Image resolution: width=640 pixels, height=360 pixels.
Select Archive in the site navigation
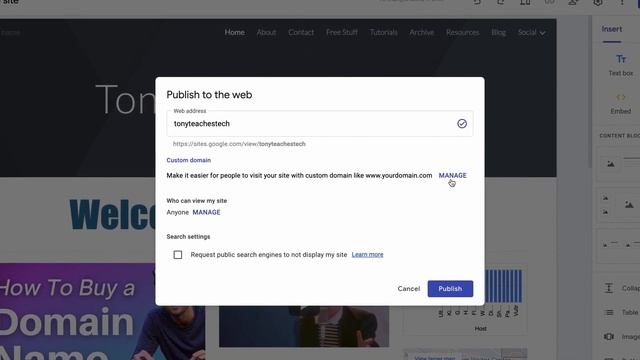coord(422,32)
